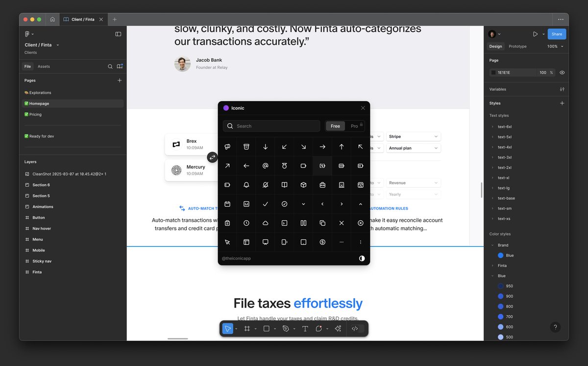Open the Pricing page
The height and width of the screenshot is (366, 588).
(x=73, y=114)
